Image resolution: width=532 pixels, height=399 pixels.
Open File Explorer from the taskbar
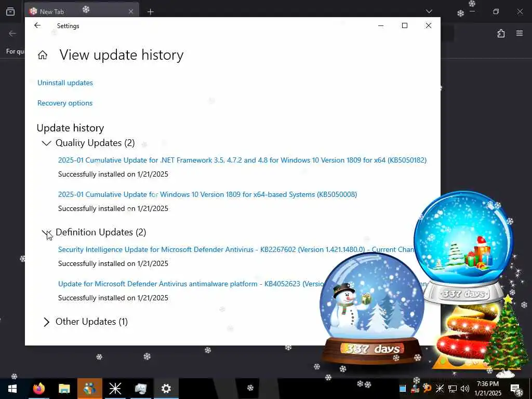point(64,389)
